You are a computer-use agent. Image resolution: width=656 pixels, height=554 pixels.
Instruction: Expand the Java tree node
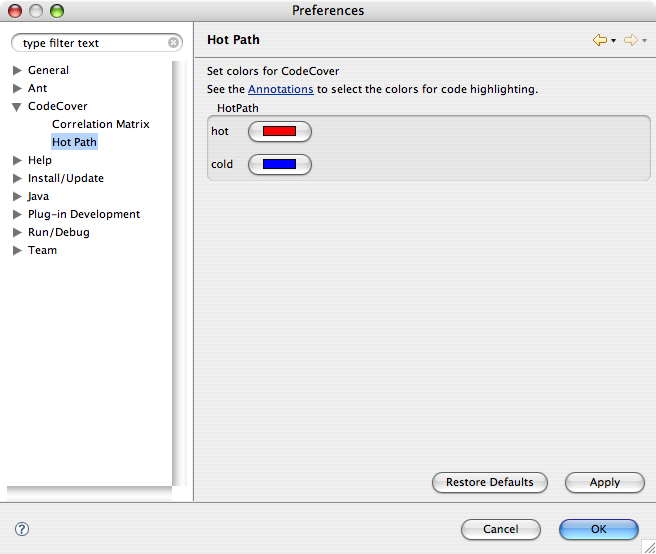coord(17,196)
